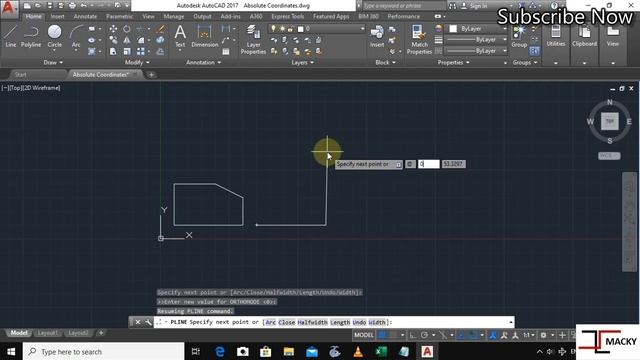Toggle the highlighted Group selection button
The width and height of the screenshot is (640, 360).
[534, 51]
